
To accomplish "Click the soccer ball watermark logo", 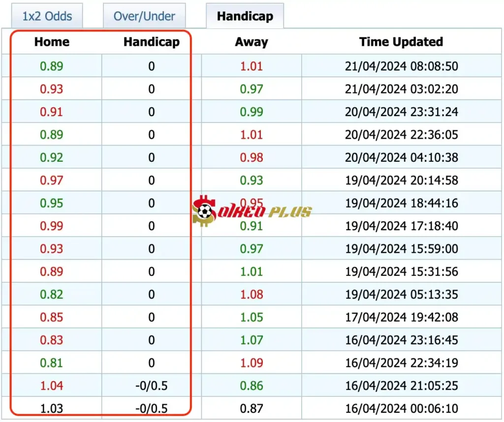I will 204,211.
